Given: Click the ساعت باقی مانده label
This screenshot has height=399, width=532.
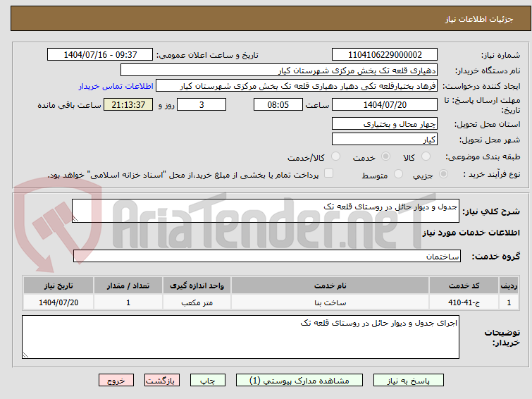Looking at the screenshot, I should click(69, 105).
